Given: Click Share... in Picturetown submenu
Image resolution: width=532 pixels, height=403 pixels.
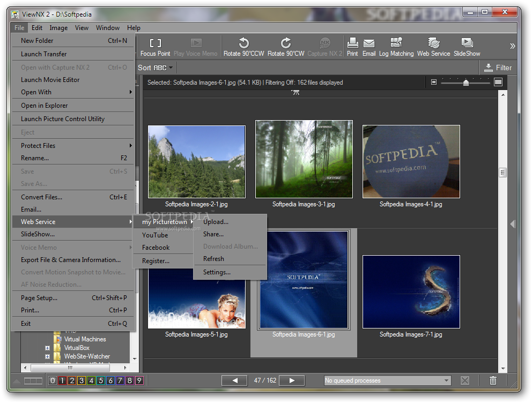Looking at the screenshot, I should [230, 234].
